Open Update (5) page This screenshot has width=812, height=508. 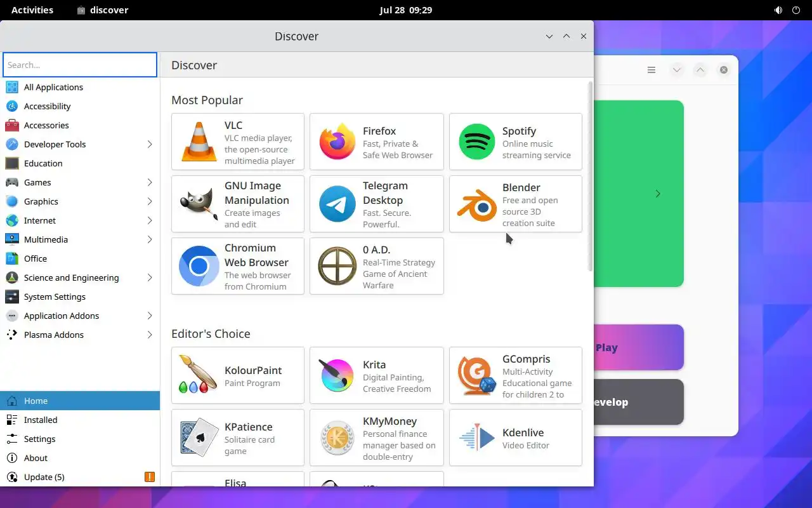point(80,477)
